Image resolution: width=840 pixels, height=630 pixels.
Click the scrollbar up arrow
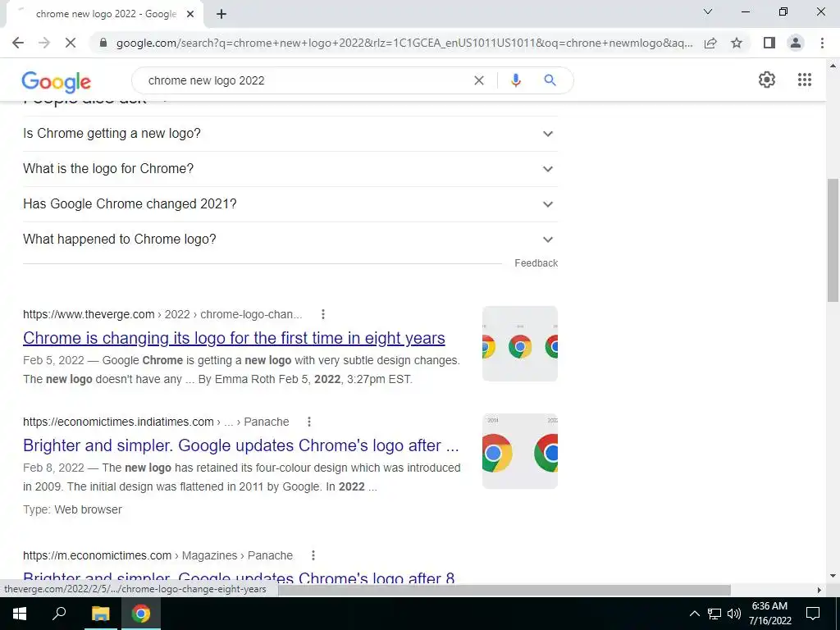pyautogui.click(x=833, y=66)
